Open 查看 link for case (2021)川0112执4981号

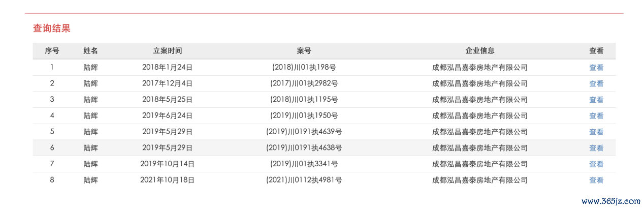[x=596, y=181]
